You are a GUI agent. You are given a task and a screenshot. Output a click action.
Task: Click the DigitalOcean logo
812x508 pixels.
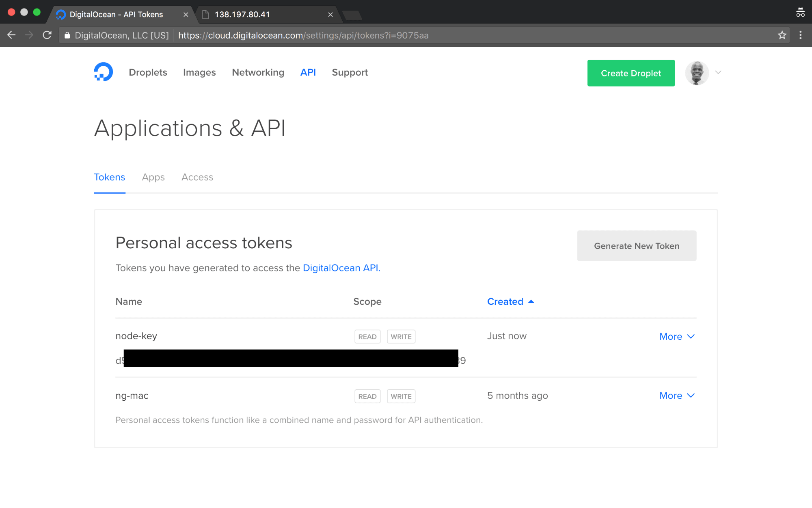point(104,72)
